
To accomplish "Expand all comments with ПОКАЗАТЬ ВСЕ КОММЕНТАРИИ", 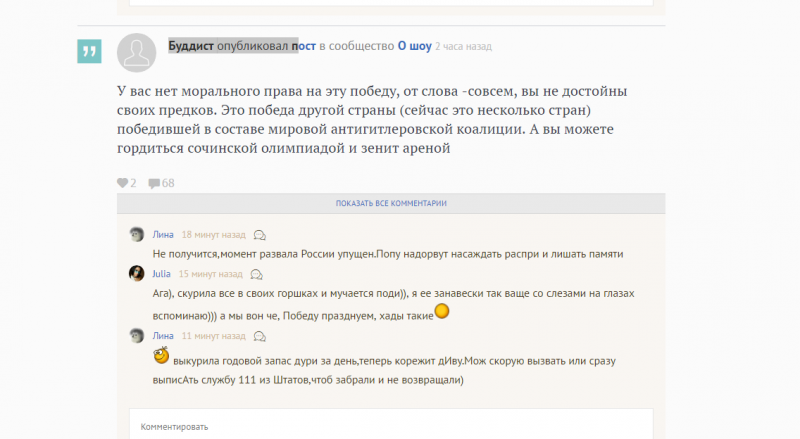I will [x=391, y=203].
